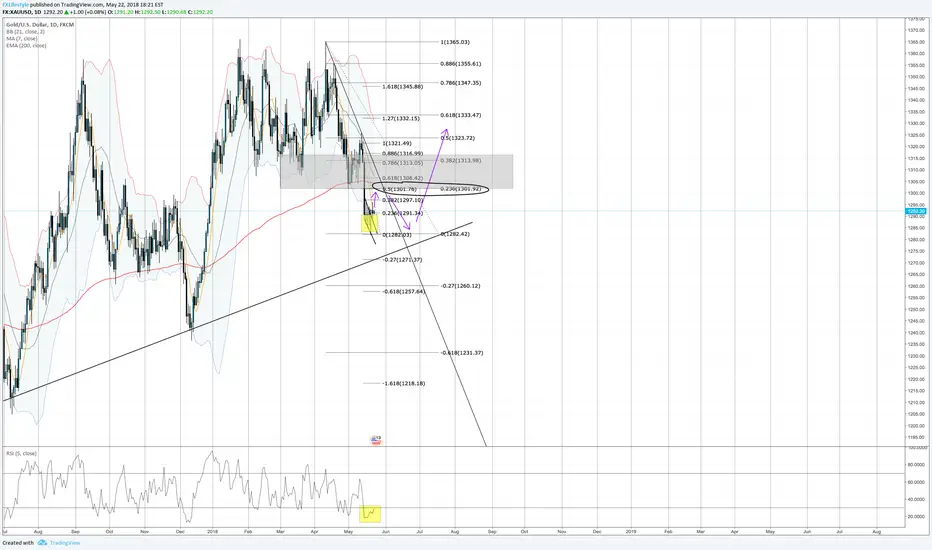Click the 80.0000 level on RSI axis

[x=915, y=464]
